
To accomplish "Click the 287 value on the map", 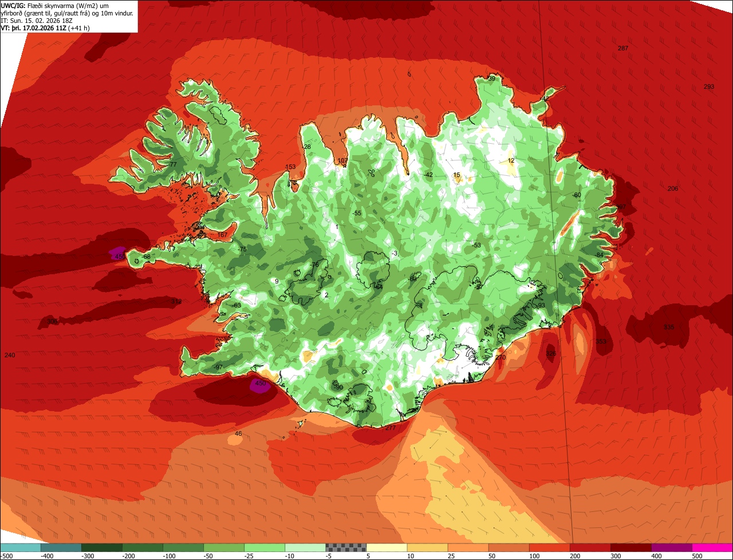I will [623, 48].
